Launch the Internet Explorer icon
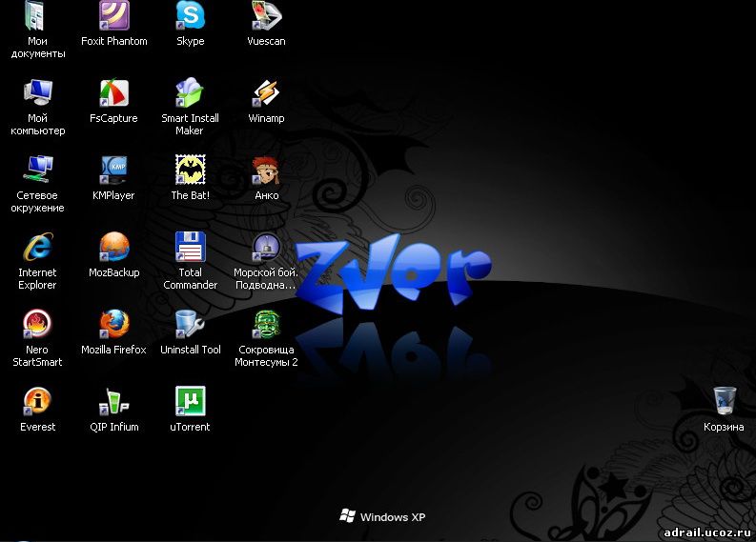Image resolution: width=756 pixels, height=542 pixels. coord(37,247)
